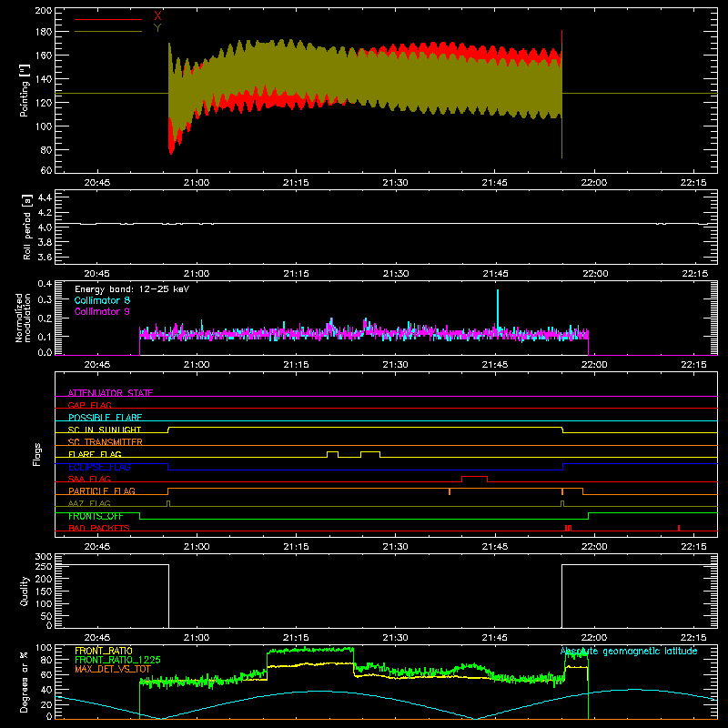
Task: Click the '3.6' tick on Roll period axis
Action: click(45, 257)
